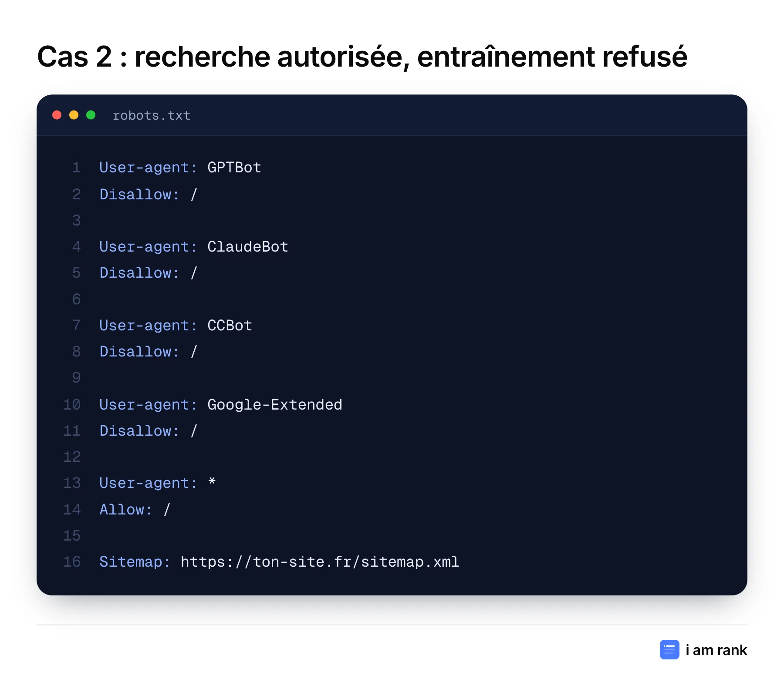The width and height of the screenshot is (784, 689).
Task: Click Disallow on line 8
Action: (x=139, y=352)
